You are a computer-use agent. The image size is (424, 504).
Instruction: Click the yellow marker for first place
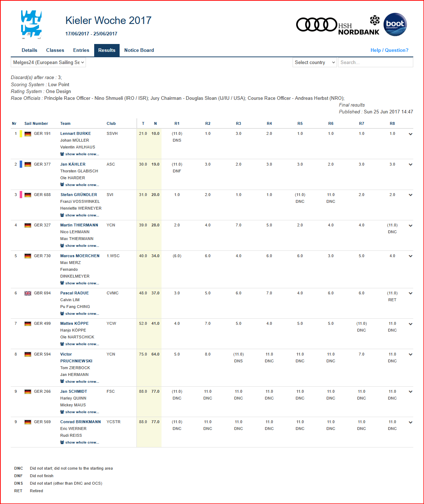click(x=21, y=134)
